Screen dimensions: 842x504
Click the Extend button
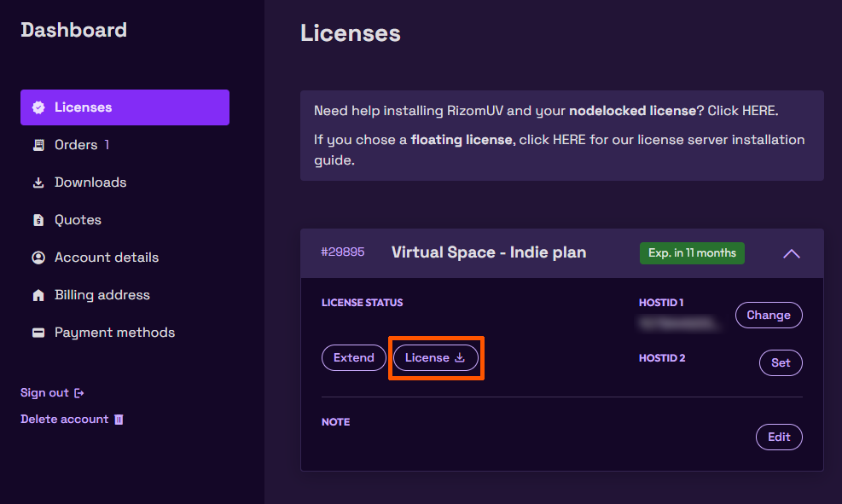(x=354, y=357)
